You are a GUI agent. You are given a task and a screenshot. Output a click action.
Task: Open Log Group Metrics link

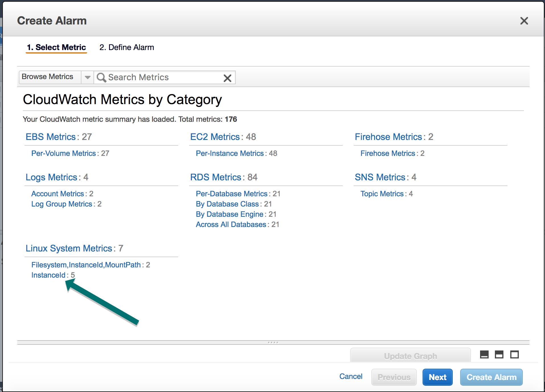click(62, 204)
